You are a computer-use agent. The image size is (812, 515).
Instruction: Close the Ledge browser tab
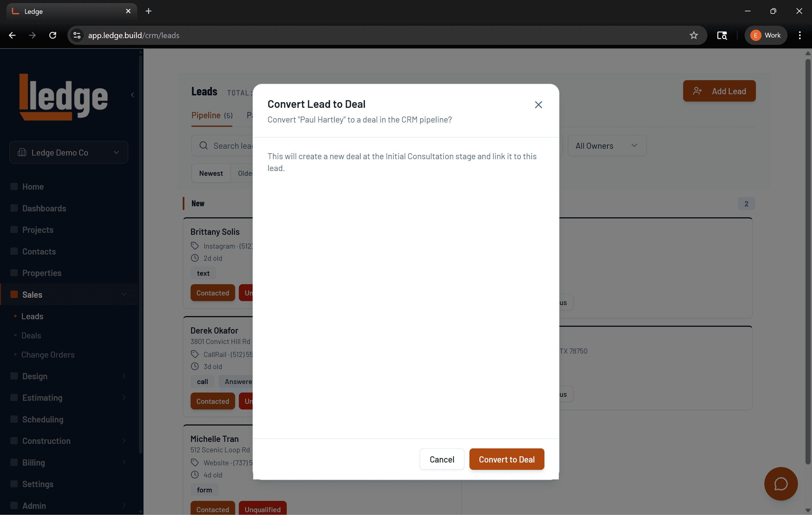coord(128,11)
